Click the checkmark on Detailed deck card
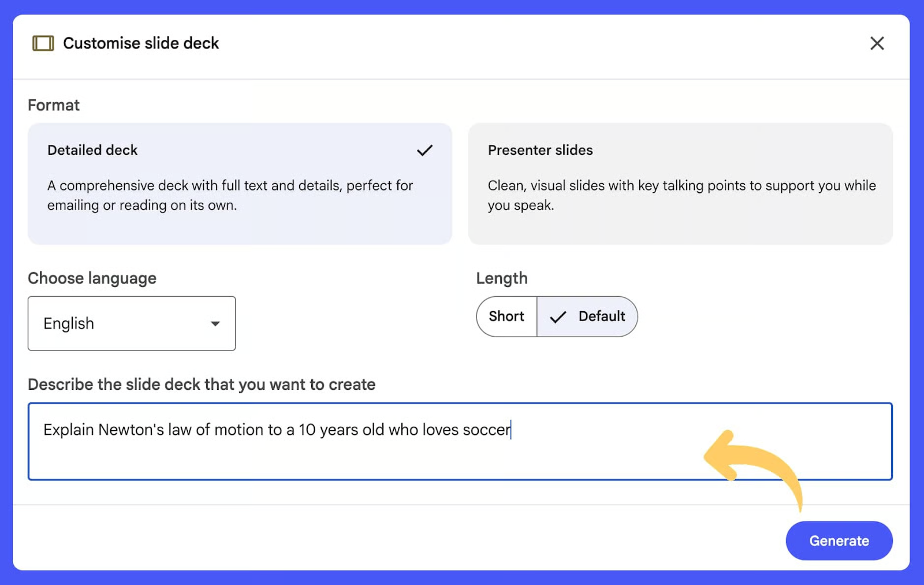 point(424,151)
